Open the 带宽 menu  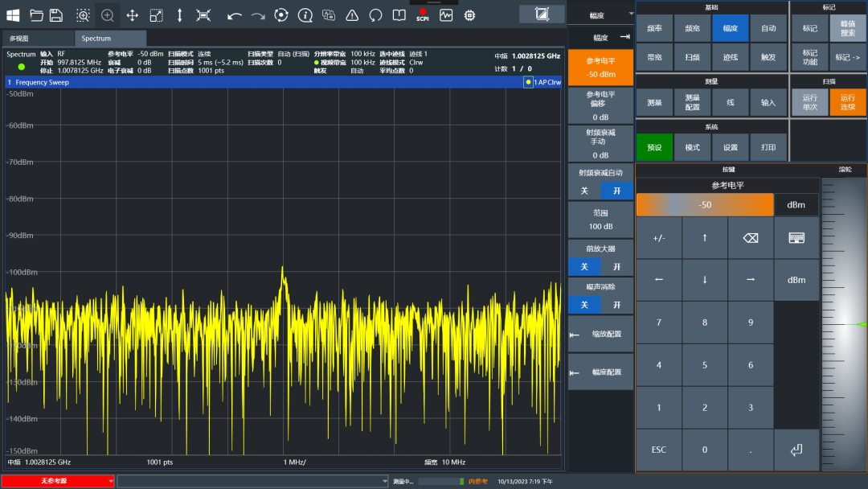click(655, 57)
